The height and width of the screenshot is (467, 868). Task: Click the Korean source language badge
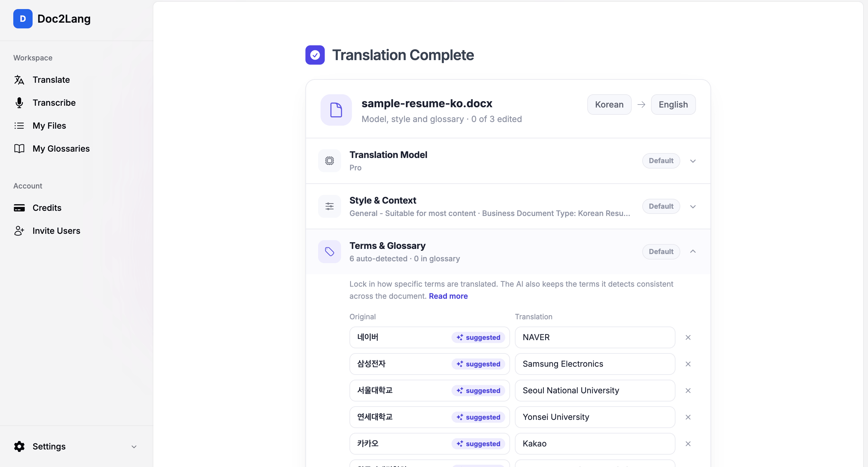pyautogui.click(x=609, y=105)
